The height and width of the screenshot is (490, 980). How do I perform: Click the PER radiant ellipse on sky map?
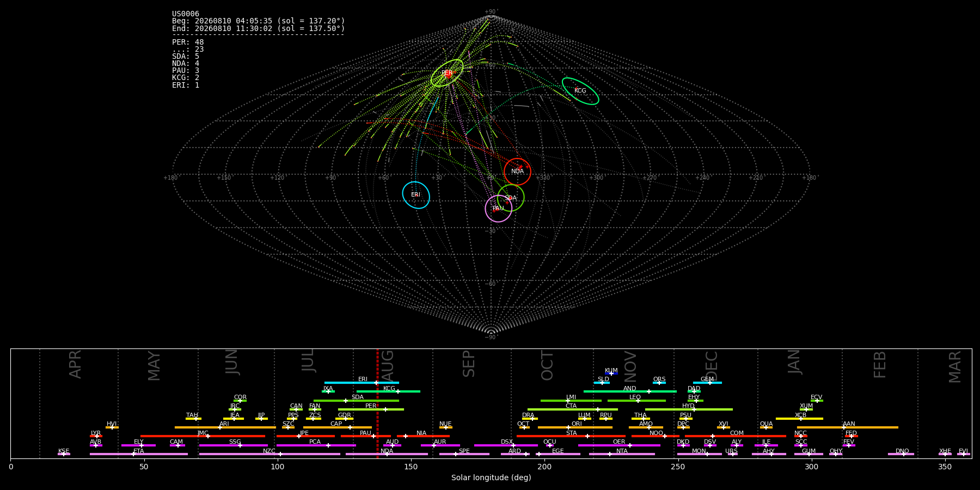tap(447, 73)
